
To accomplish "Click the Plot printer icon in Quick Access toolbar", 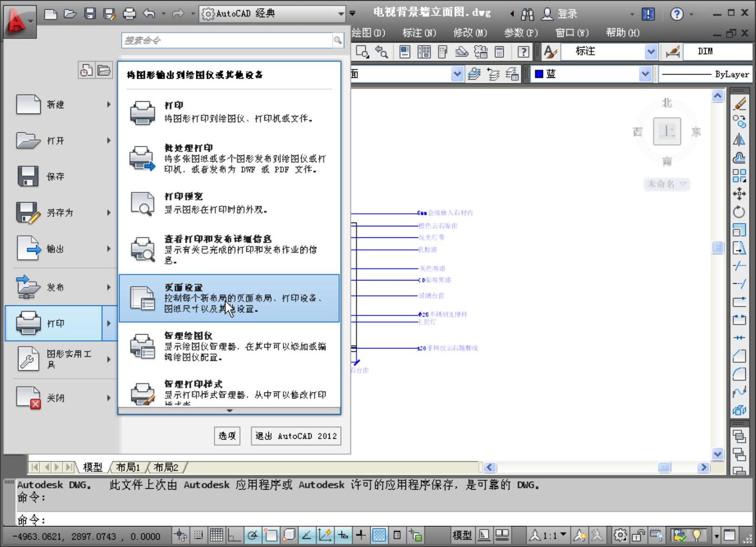I will click(129, 13).
